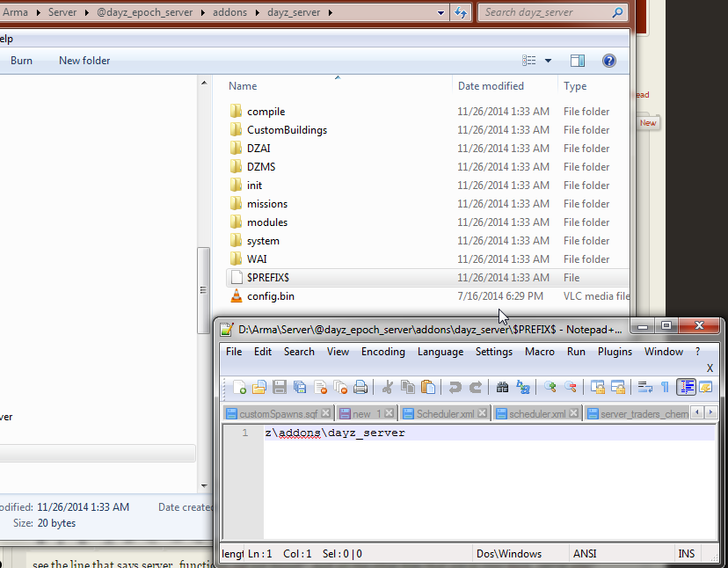
Task: Open Explorer help icon
Action: [609, 61]
